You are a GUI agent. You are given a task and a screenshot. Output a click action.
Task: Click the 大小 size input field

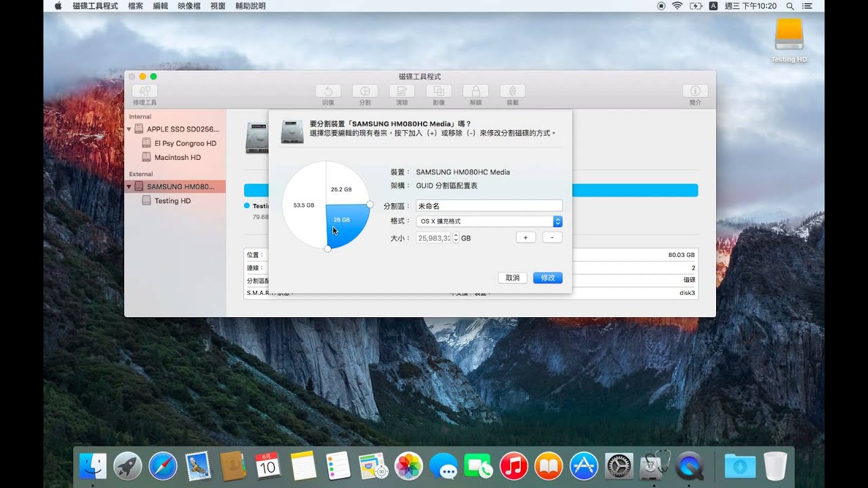tap(433, 238)
